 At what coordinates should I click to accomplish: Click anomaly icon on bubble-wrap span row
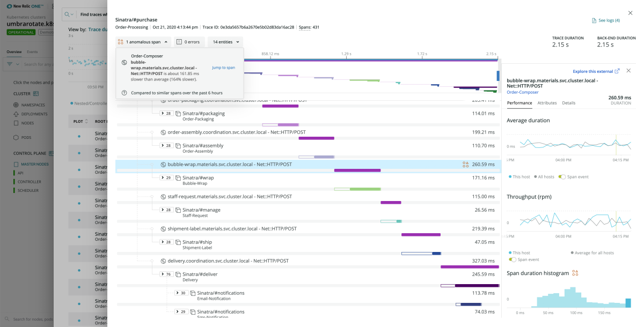coord(466,165)
